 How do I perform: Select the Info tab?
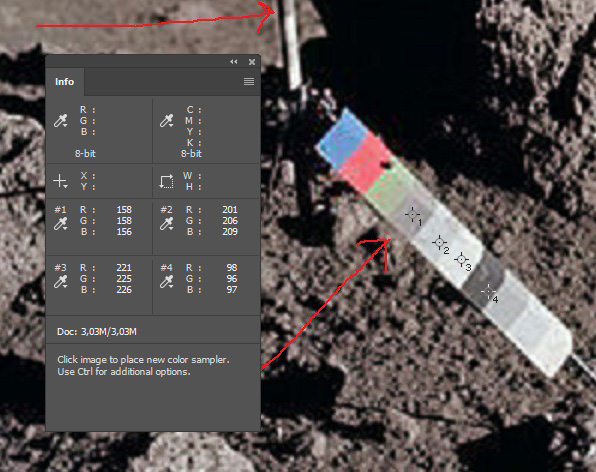64,82
